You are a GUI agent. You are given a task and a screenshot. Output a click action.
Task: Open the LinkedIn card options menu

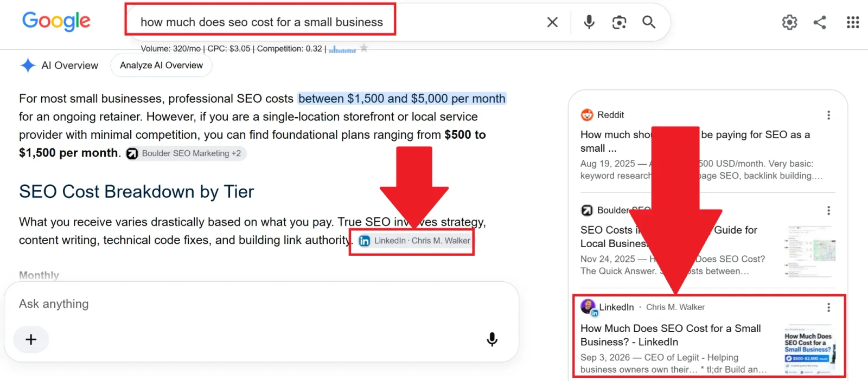828,308
